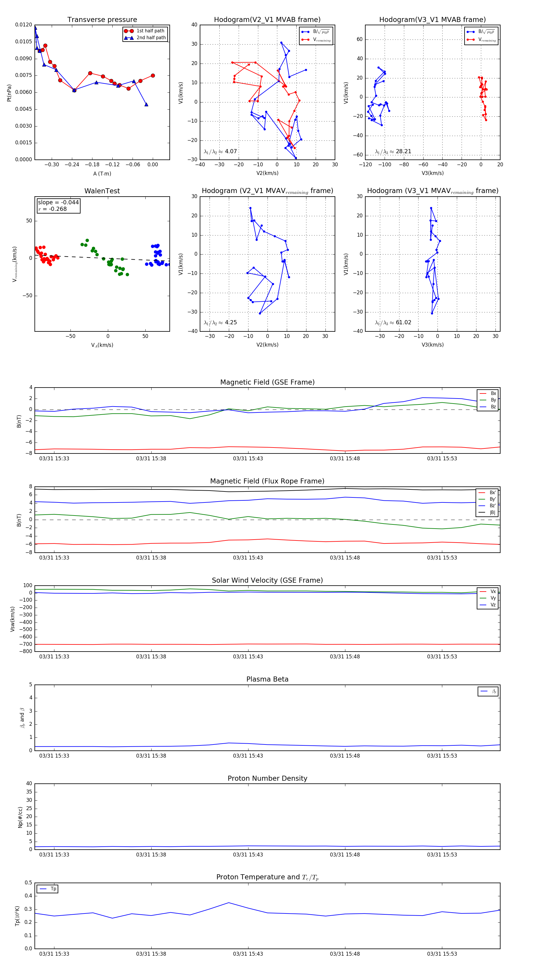Select 'Tp' legend entry in temperature panel
The image size is (535, 980).
(x=48, y=889)
